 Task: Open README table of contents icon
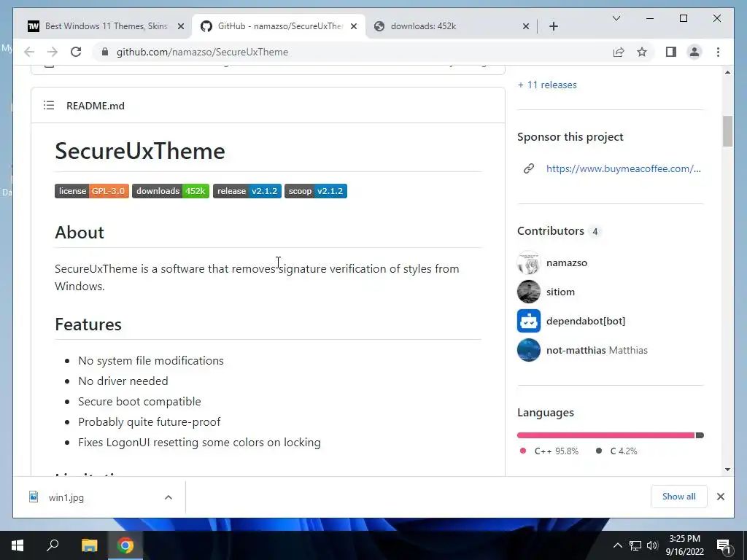pos(49,105)
